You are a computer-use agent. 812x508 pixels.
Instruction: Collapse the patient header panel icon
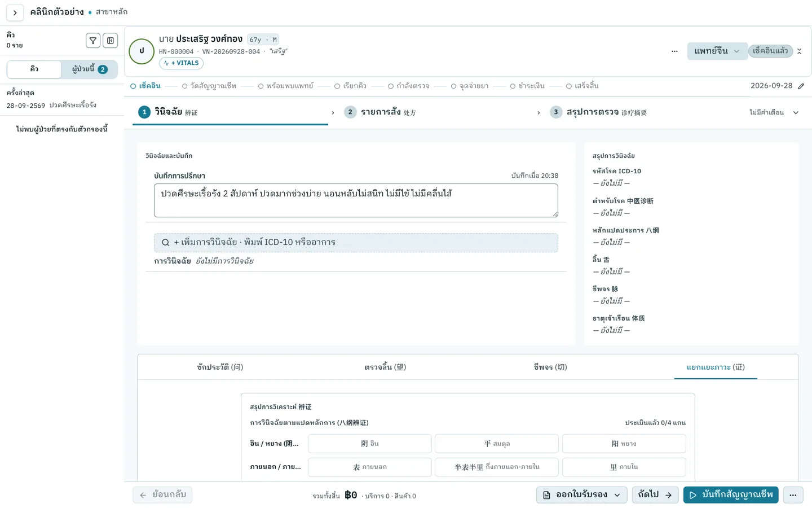(799, 51)
